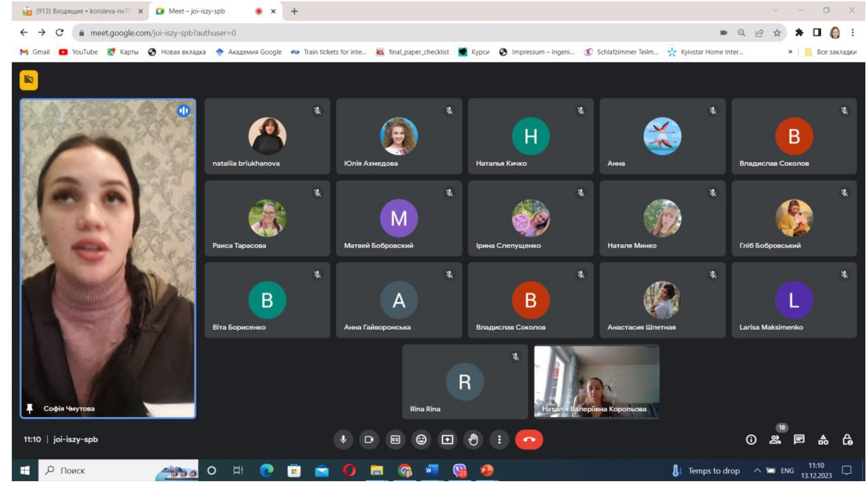
Task: Raise hand using the hand icon
Action: click(473, 440)
